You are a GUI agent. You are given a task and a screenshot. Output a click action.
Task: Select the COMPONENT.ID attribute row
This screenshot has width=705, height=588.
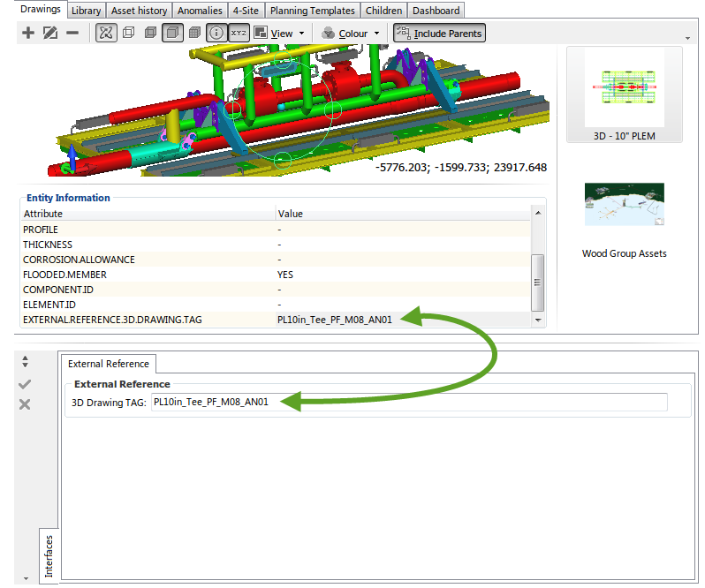point(276,290)
